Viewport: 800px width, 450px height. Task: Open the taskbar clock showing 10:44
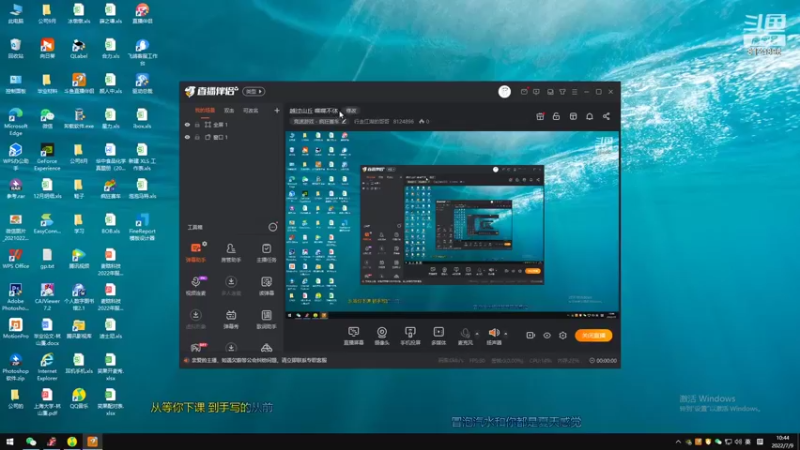[783, 442]
